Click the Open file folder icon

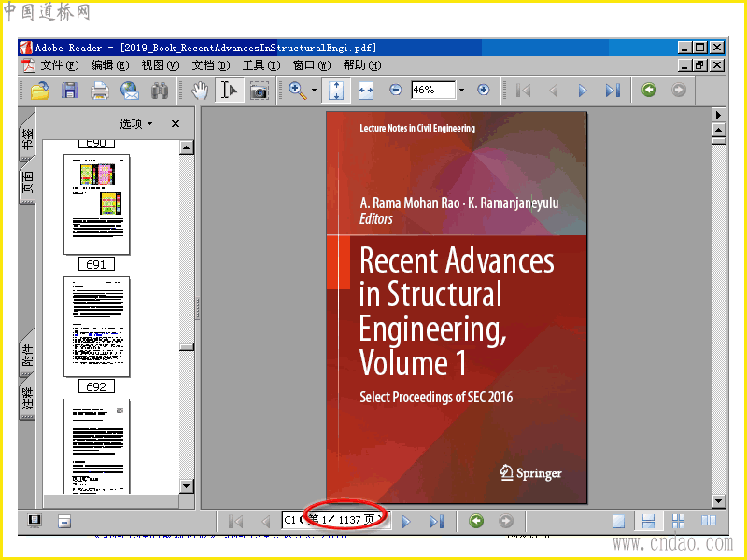40,91
